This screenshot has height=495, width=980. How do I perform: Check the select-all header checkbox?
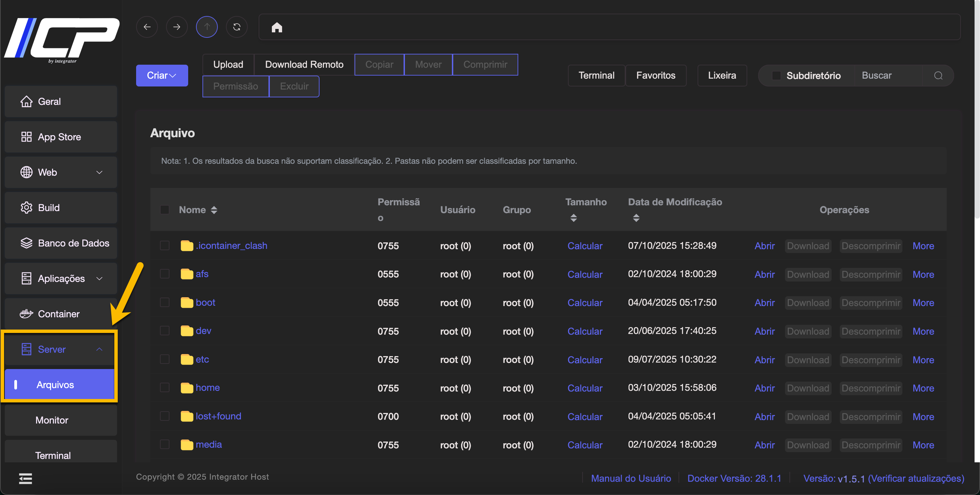pyautogui.click(x=164, y=210)
